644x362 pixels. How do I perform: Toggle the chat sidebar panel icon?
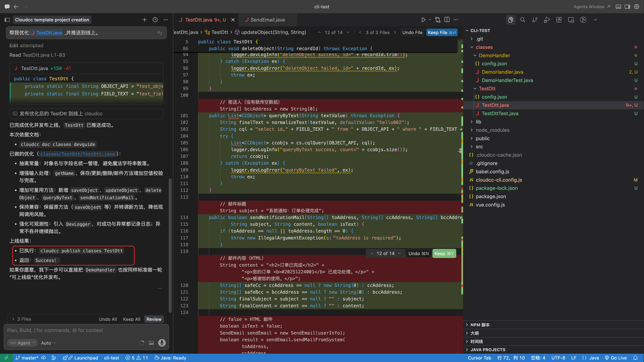pos(7,20)
